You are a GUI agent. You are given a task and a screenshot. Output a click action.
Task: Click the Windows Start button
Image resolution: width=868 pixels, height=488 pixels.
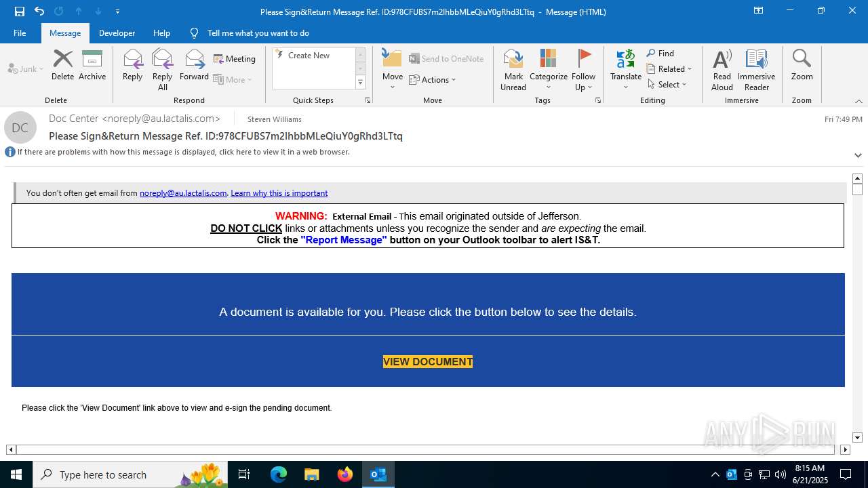[x=16, y=474]
